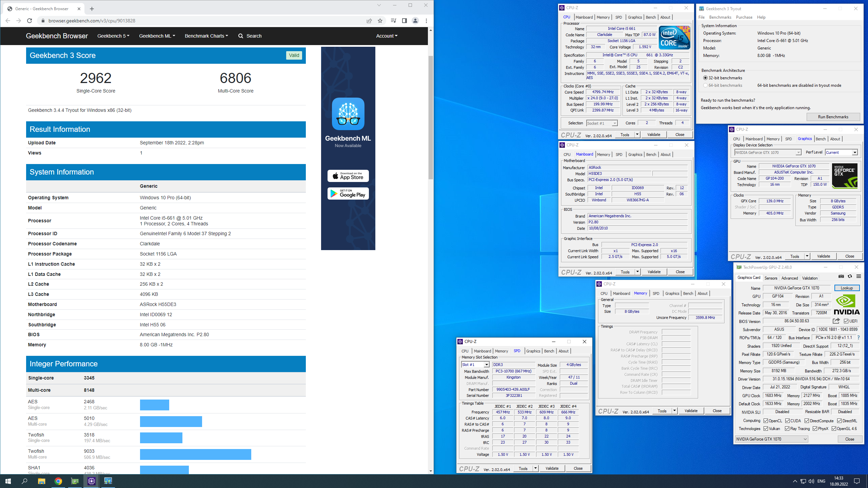The width and height of the screenshot is (868, 488).
Task: Open the GPU-Z hamburger menu icon
Action: coord(859,277)
